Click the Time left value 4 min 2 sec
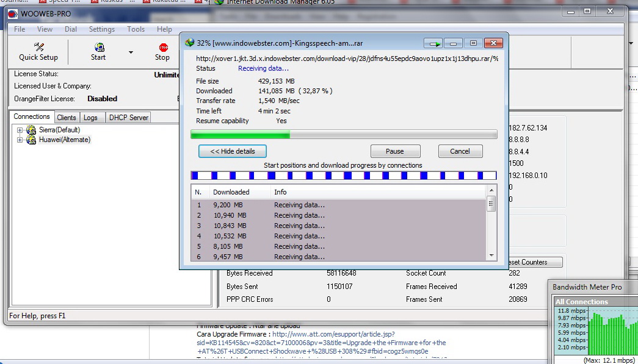Viewport: 638px width, 364px height. click(x=274, y=111)
